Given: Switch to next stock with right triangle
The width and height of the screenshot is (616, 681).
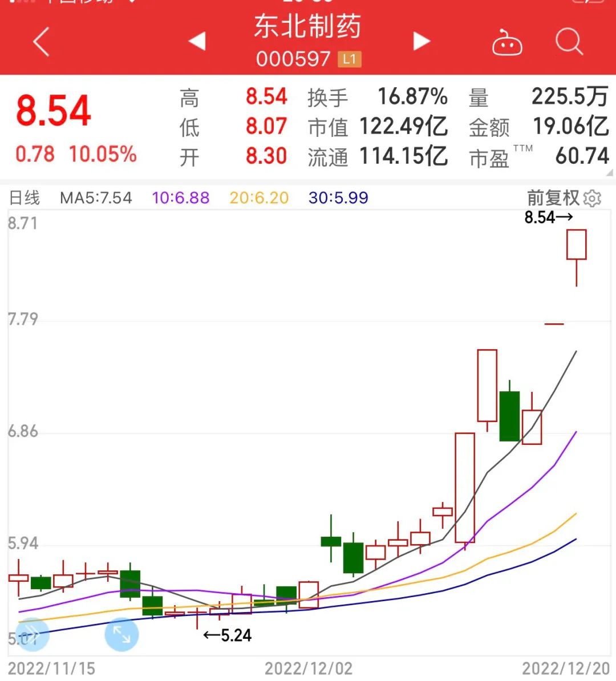Looking at the screenshot, I should point(421,41).
